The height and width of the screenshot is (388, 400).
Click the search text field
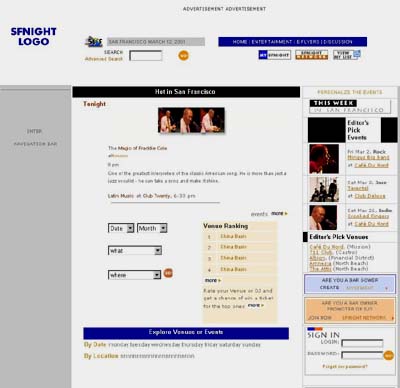[x=146, y=56]
